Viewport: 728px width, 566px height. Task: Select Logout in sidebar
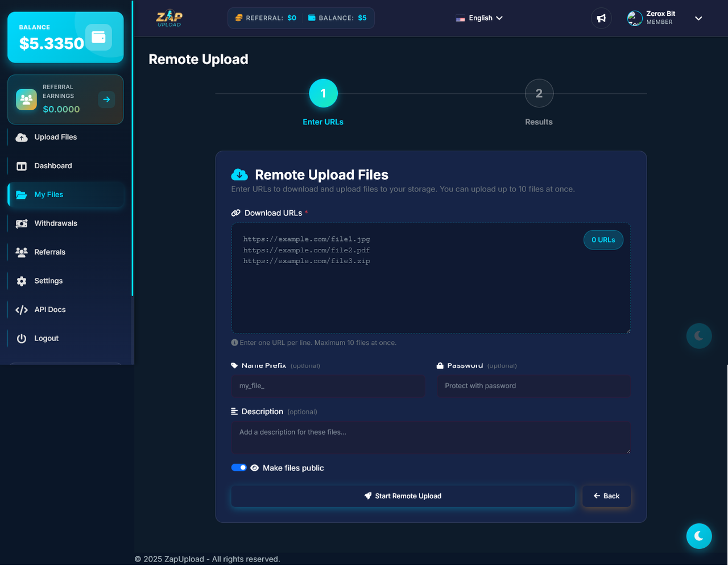[x=65, y=339]
